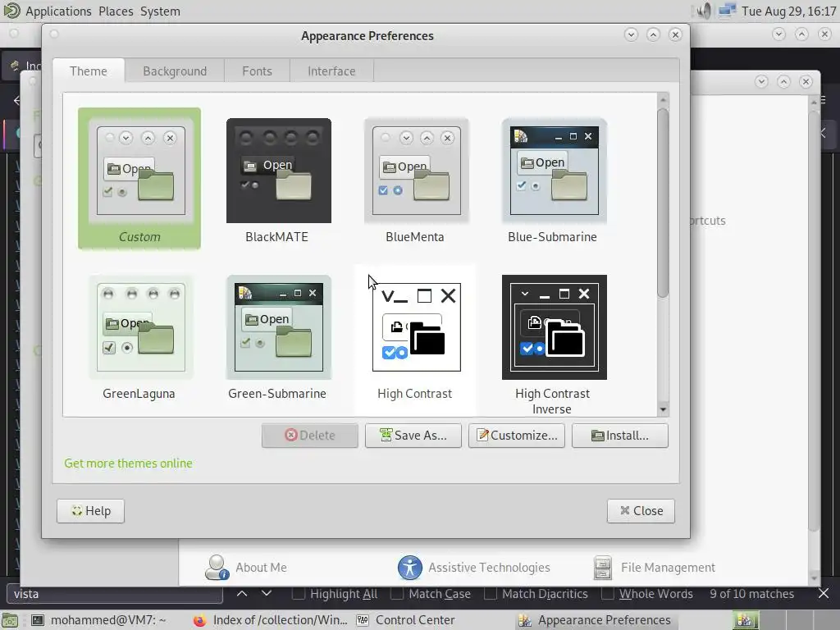840x630 pixels.
Task: Enable Highlight All checkbox
Action: (x=299, y=594)
